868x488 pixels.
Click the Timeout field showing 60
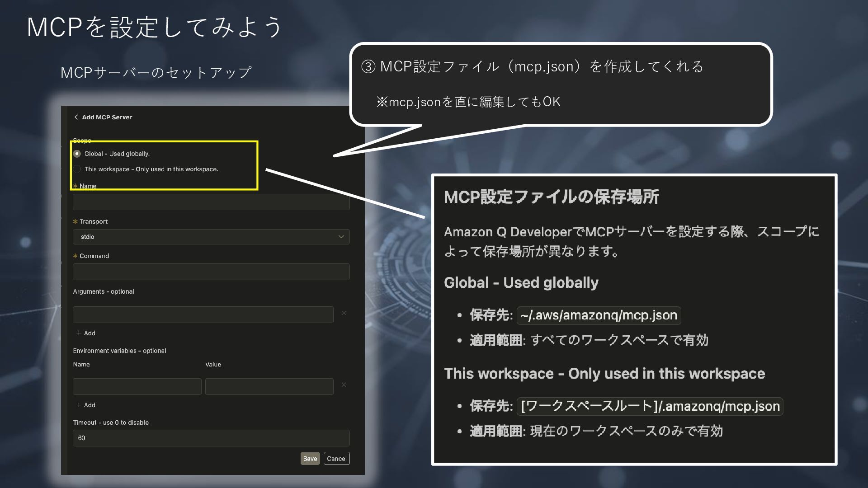(x=211, y=438)
